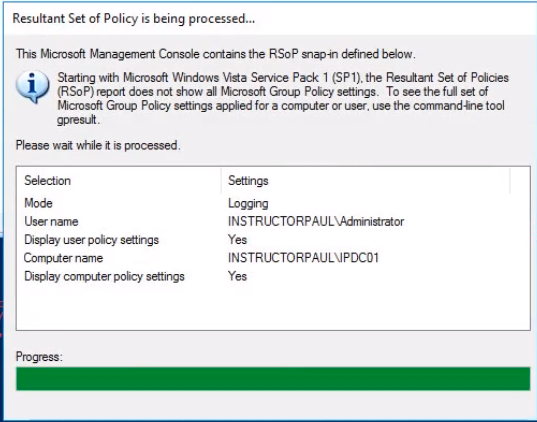Select INSTRUCTORPAUL\IPDC01 value

tap(303, 258)
